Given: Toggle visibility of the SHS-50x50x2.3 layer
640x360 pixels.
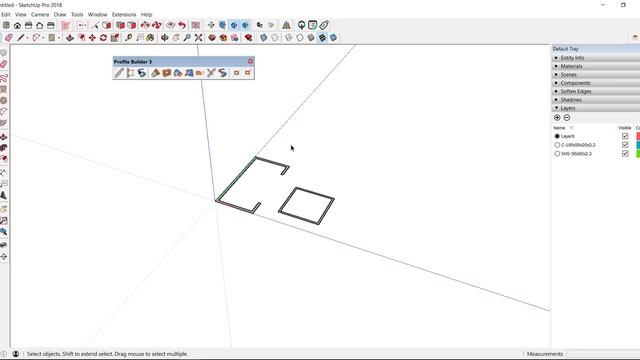Looking at the screenshot, I should pyautogui.click(x=625, y=153).
